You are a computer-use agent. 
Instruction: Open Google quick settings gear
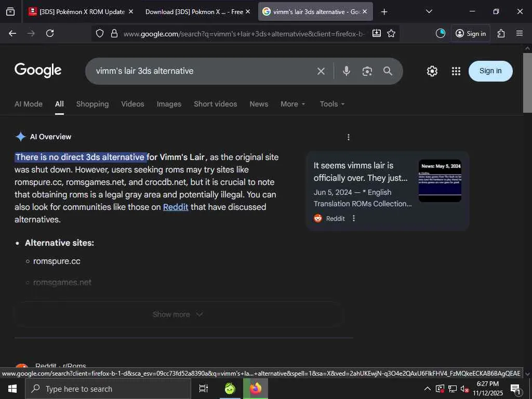[432, 71]
